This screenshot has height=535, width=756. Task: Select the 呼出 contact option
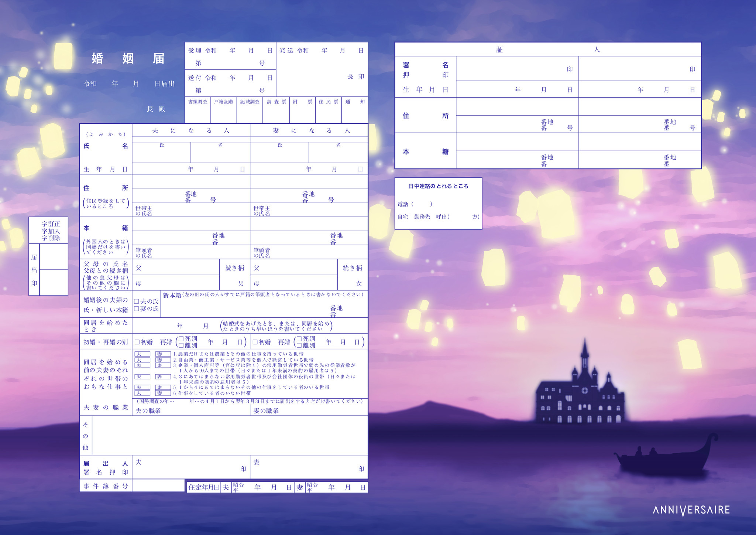coord(441,217)
